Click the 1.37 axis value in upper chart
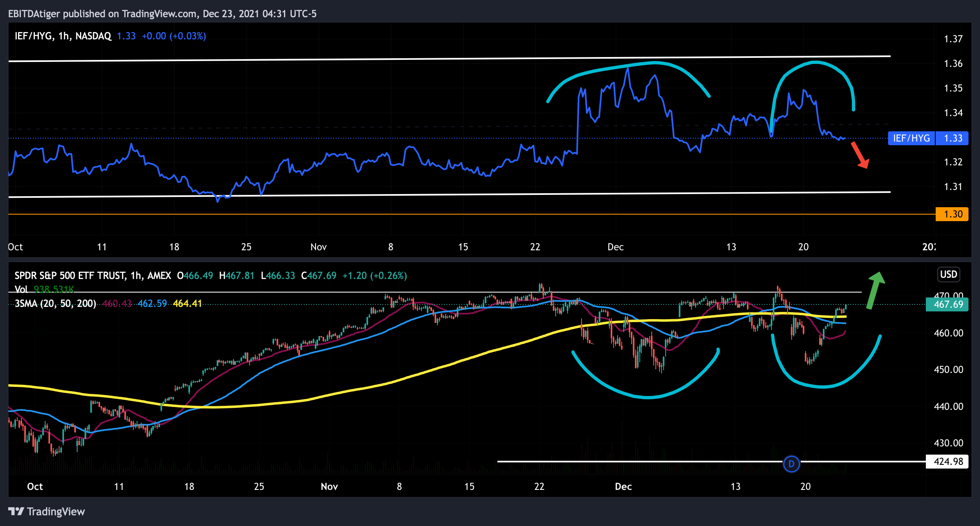The width and height of the screenshot is (980, 526). point(953,39)
